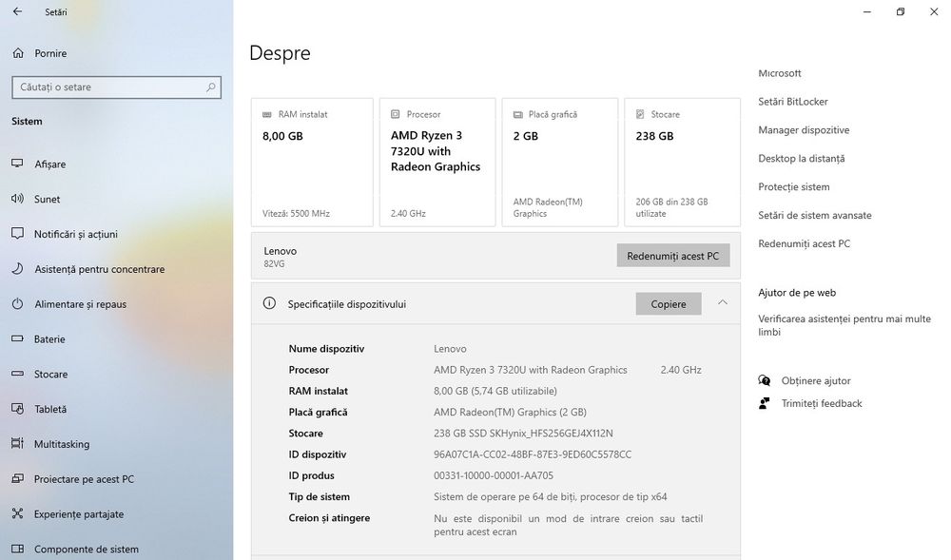Click the Lenovo 82VG device name
This screenshot has width=951, height=560.
click(281, 257)
